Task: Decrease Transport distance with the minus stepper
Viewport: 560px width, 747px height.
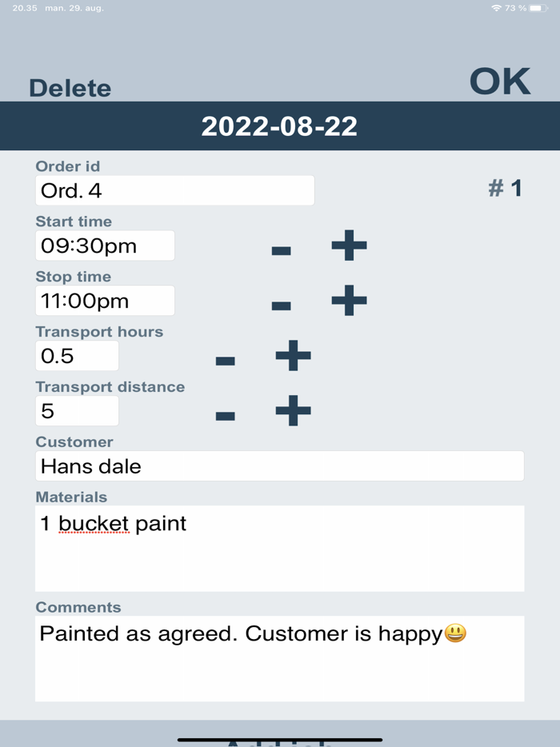Action: point(225,413)
